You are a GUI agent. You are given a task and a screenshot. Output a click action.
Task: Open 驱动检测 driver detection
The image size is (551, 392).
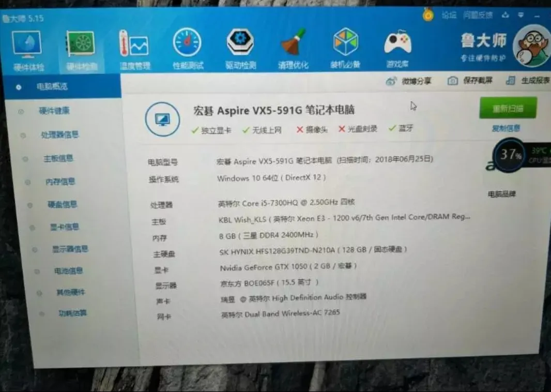240,49
